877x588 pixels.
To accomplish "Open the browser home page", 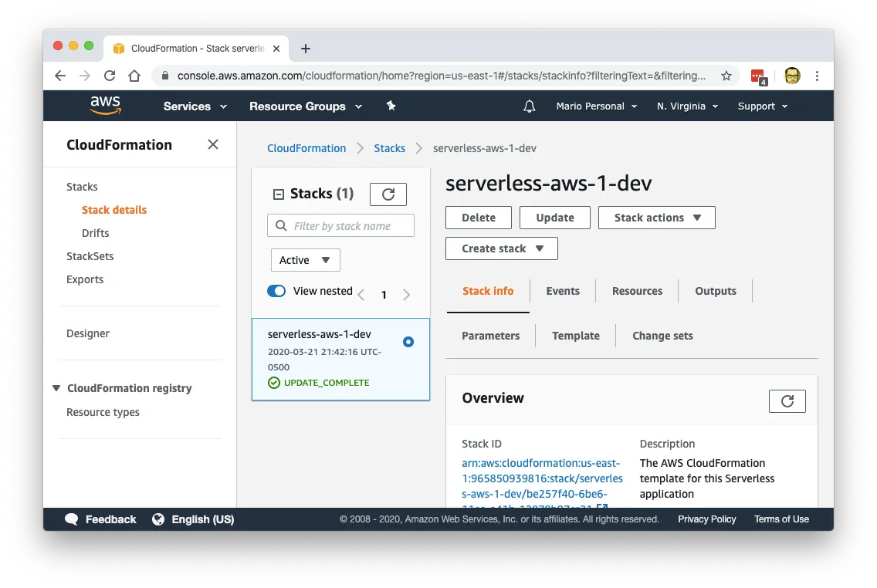I will 134,76.
